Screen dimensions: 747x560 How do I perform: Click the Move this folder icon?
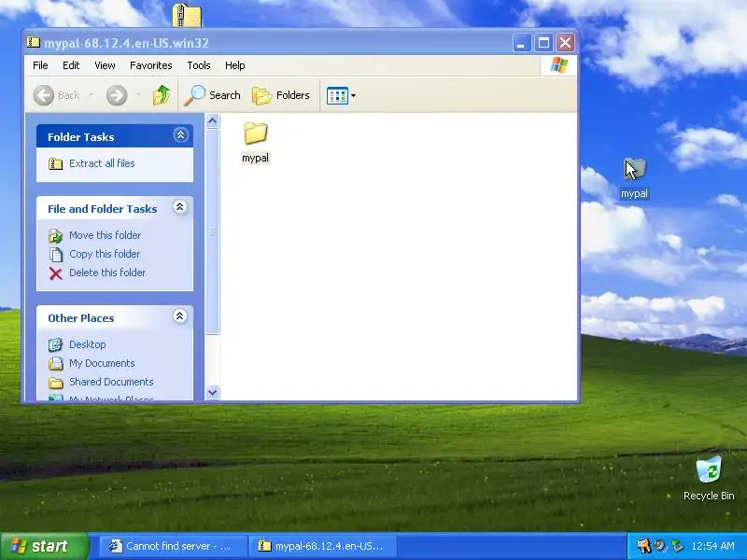click(56, 236)
